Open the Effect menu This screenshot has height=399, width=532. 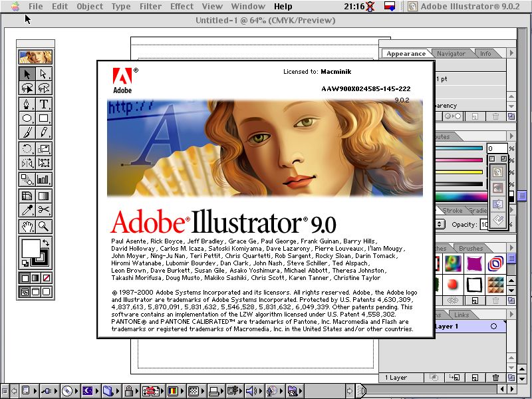[x=182, y=6]
